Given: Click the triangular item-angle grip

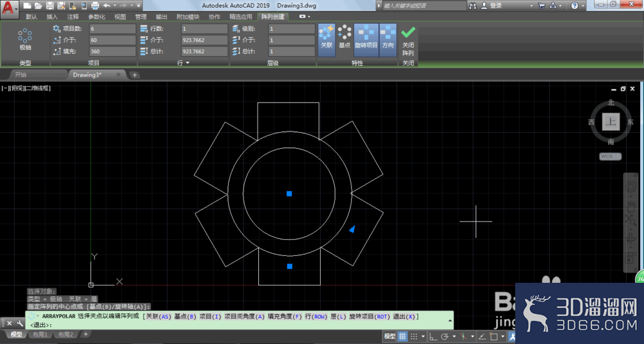Looking at the screenshot, I should point(352,229).
